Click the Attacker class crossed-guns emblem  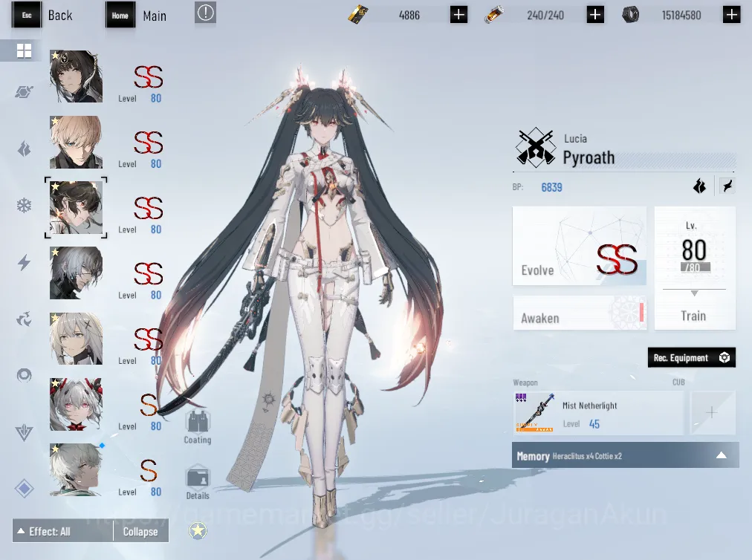point(535,148)
